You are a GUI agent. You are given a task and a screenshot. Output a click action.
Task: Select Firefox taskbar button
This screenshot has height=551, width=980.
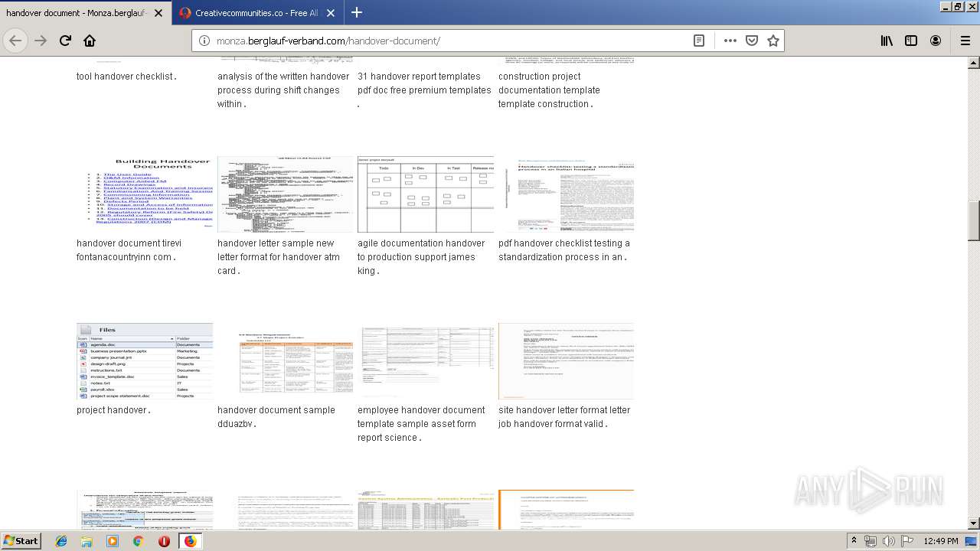pos(190,540)
